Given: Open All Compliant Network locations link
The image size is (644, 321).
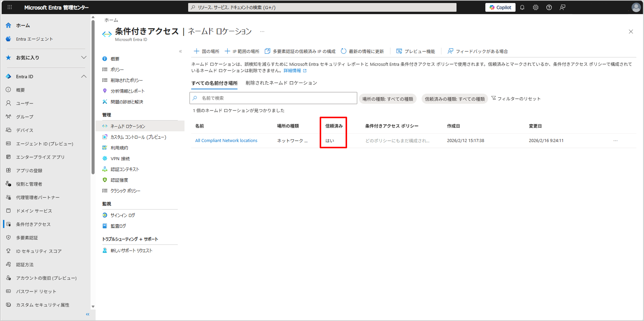Looking at the screenshot, I should (x=226, y=141).
